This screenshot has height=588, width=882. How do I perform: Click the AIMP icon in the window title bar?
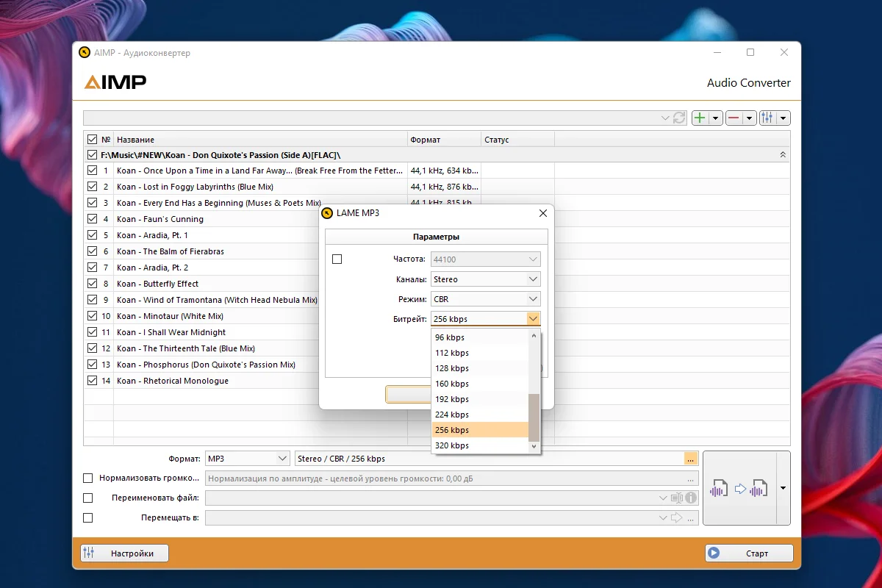click(85, 53)
